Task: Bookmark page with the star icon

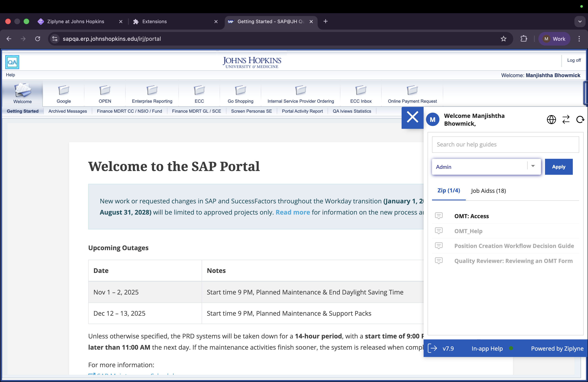Action: [503, 39]
